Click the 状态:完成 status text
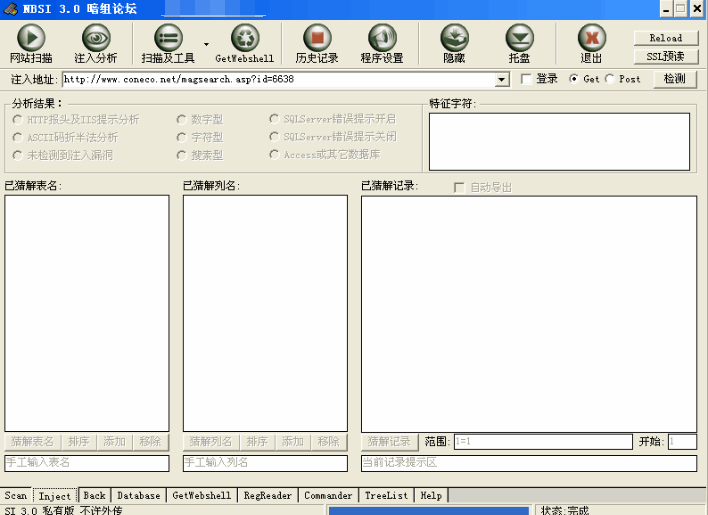The image size is (708, 515). [x=565, y=510]
